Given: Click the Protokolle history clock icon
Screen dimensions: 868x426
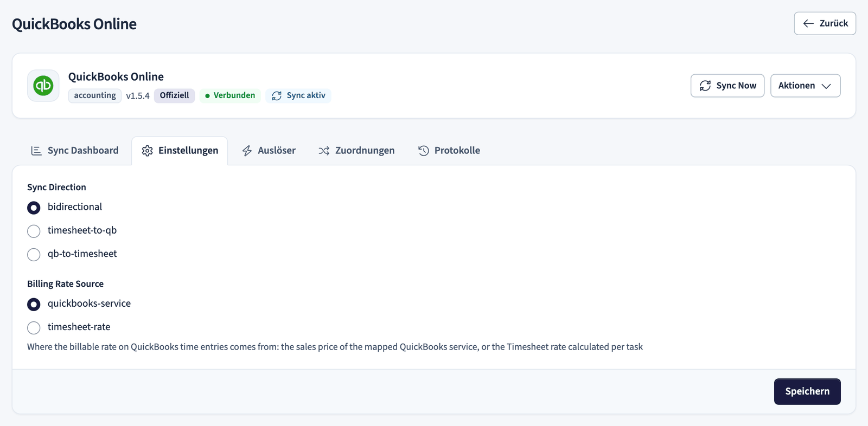Looking at the screenshot, I should 424,151.
